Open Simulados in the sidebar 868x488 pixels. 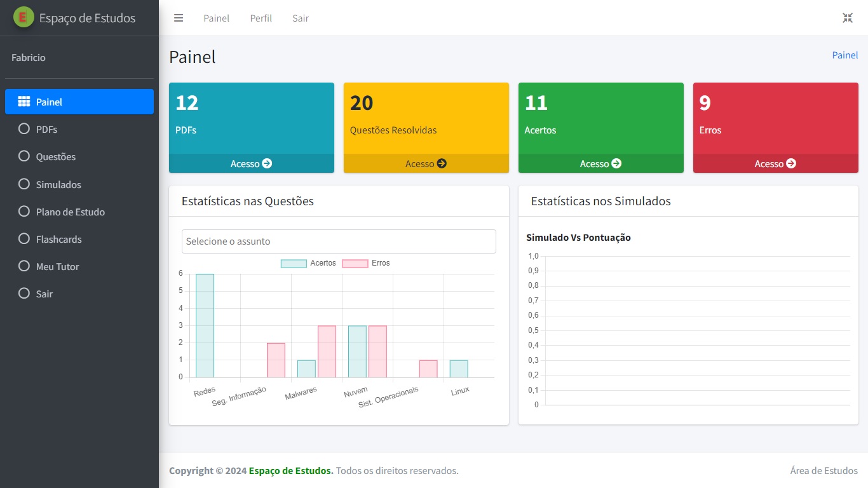(58, 184)
